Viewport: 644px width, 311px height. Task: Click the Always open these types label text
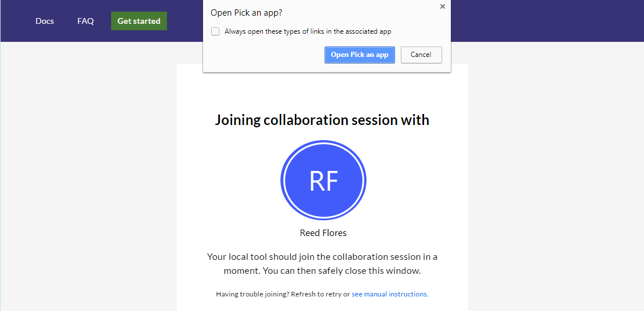[x=308, y=31]
